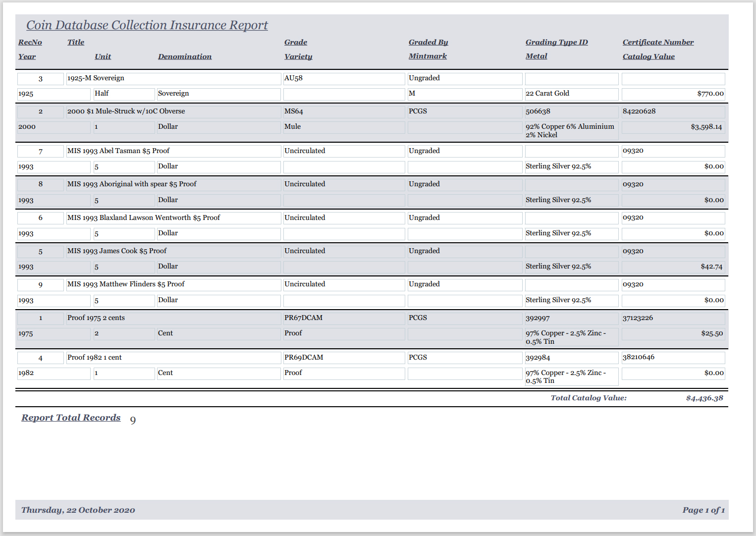Click the $4,436.38 total value
756x536 pixels.
tap(704, 398)
